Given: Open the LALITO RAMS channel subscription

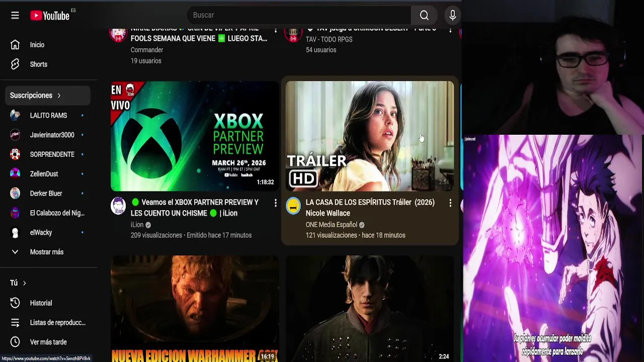Looking at the screenshot, I should coord(48,116).
